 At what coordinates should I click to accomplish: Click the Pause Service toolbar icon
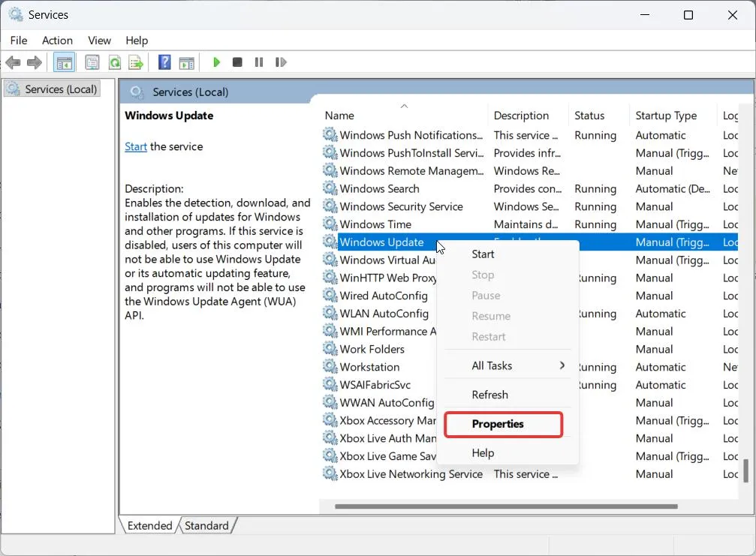[x=259, y=62]
